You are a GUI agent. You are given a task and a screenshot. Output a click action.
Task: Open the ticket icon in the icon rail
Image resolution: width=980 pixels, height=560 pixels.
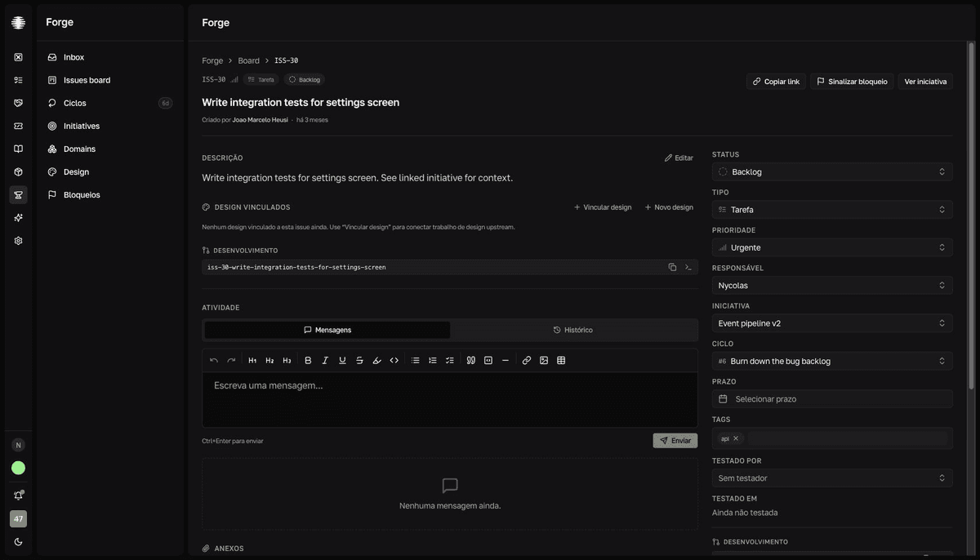pos(18,126)
